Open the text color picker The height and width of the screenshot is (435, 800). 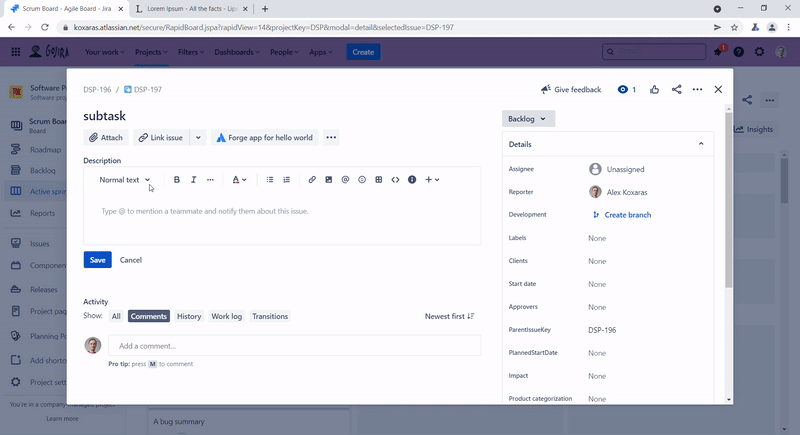pyautogui.click(x=239, y=180)
